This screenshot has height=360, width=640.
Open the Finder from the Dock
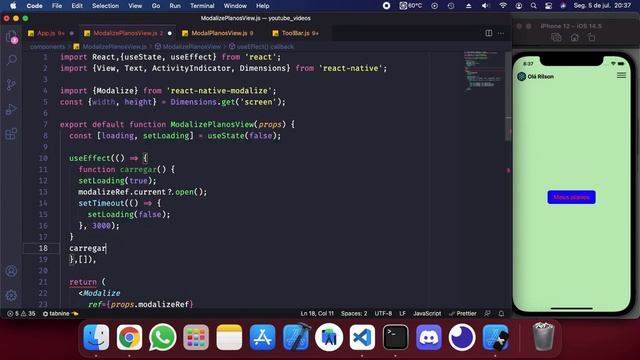coord(96,338)
